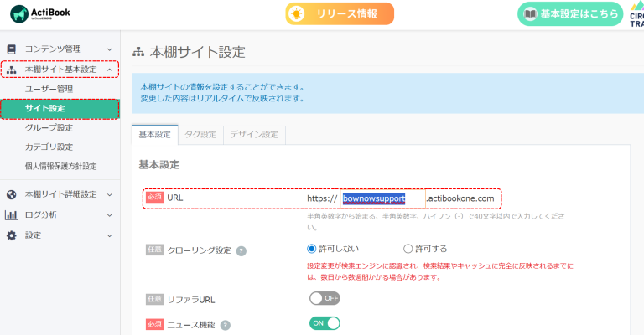The height and width of the screenshot is (335, 644).
Task: Click .actibookone.com domain suffix text
Action: click(x=460, y=198)
